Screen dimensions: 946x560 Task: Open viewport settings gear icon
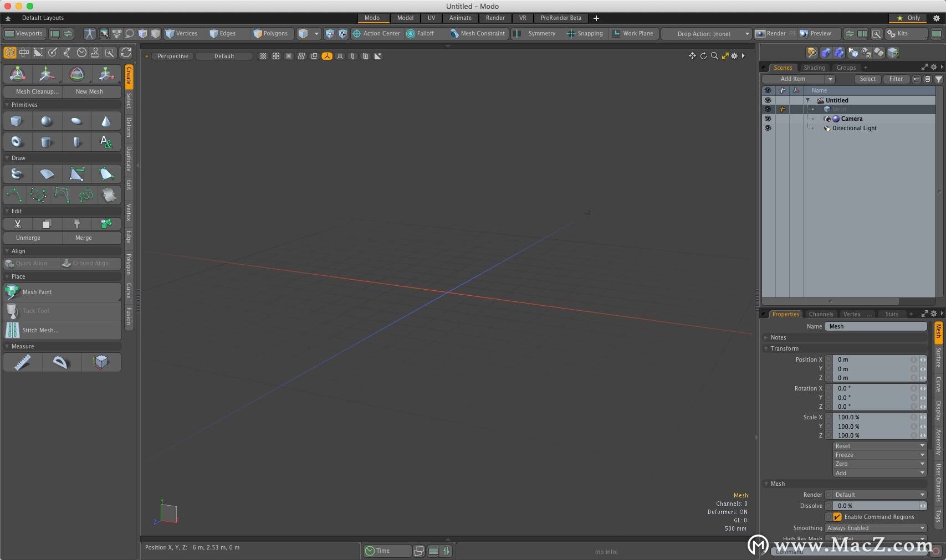click(x=734, y=56)
